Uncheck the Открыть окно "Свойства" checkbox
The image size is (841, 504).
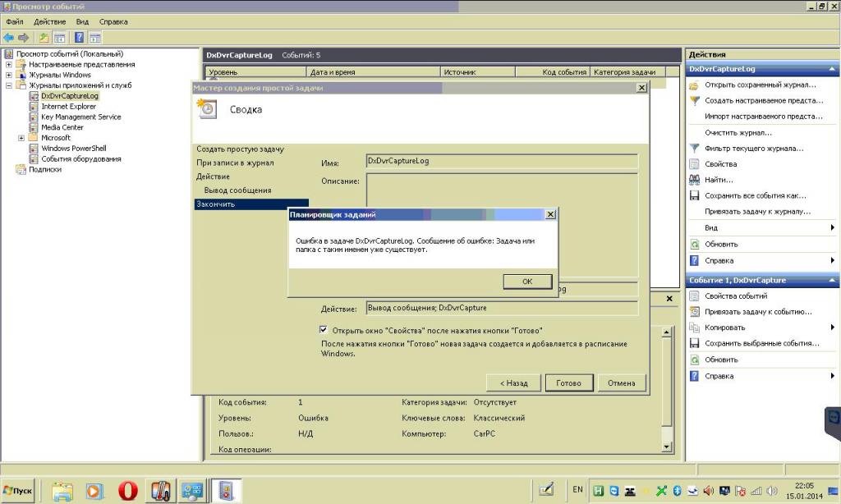(x=324, y=330)
